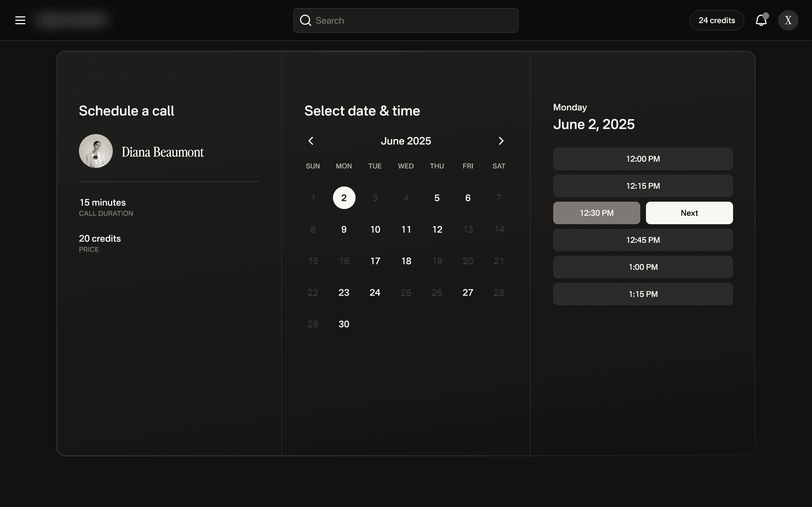Select June 18 on the calendar

(x=406, y=261)
